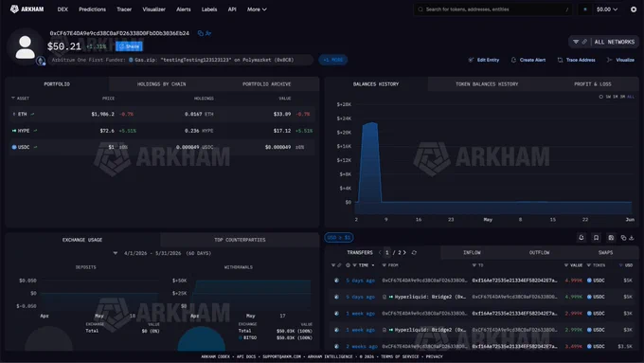The height and width of the screenshot is (363, 644).
Task: Switch to the Holdings By Chain tab
Action: [x=161, y=83]
